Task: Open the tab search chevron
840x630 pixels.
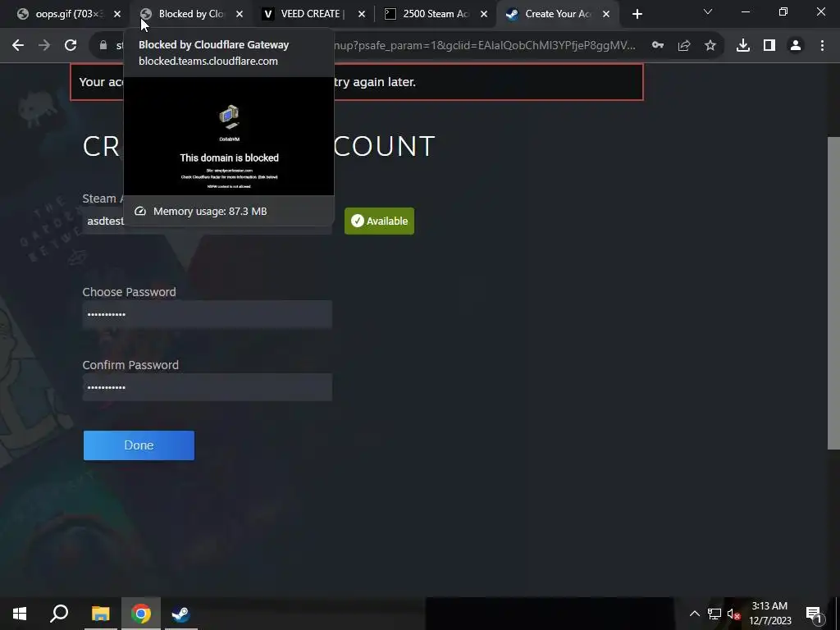Action: (x=708, y=11)
